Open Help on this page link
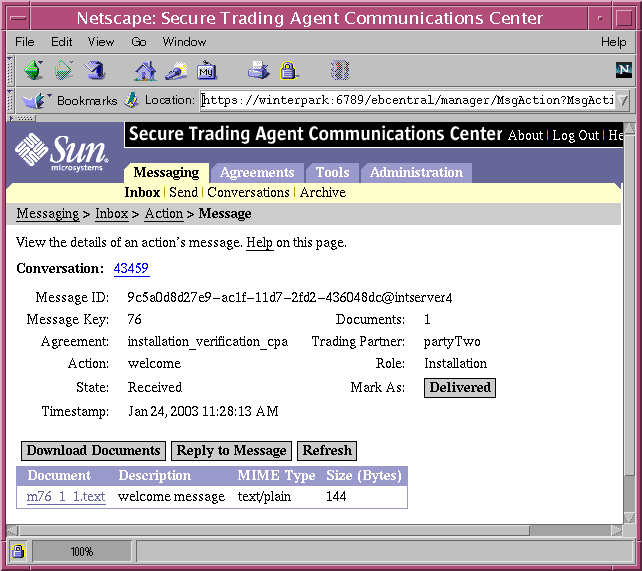642x571 pixels. tap(260, 243)
